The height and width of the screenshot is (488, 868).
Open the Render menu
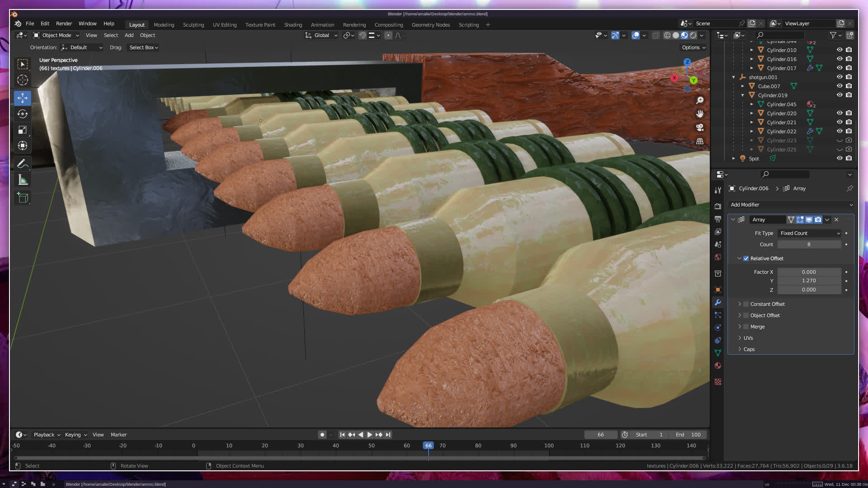(x=64, y=23)
